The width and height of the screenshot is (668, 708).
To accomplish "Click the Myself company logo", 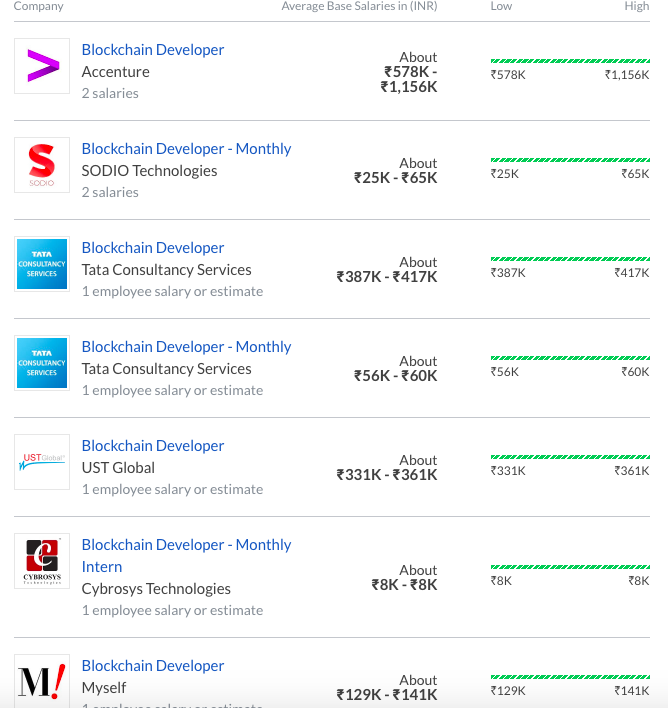I will point(42,680).
